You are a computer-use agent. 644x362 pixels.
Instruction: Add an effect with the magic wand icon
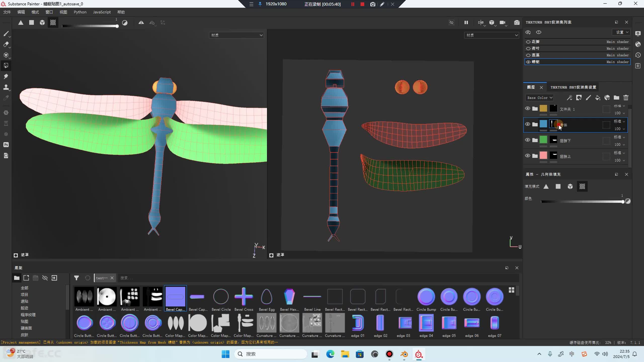click(569, 98)
